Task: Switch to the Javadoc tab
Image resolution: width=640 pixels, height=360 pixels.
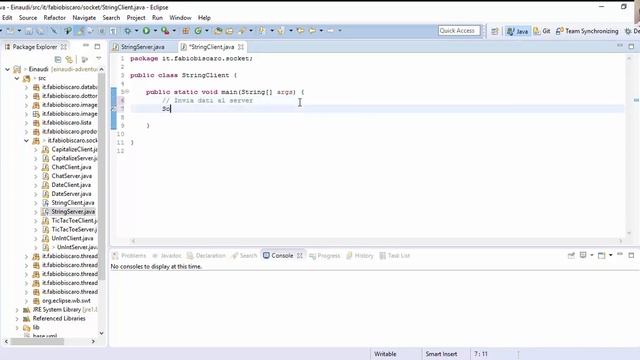Action: pyautogui.click(x=167, y=256)
